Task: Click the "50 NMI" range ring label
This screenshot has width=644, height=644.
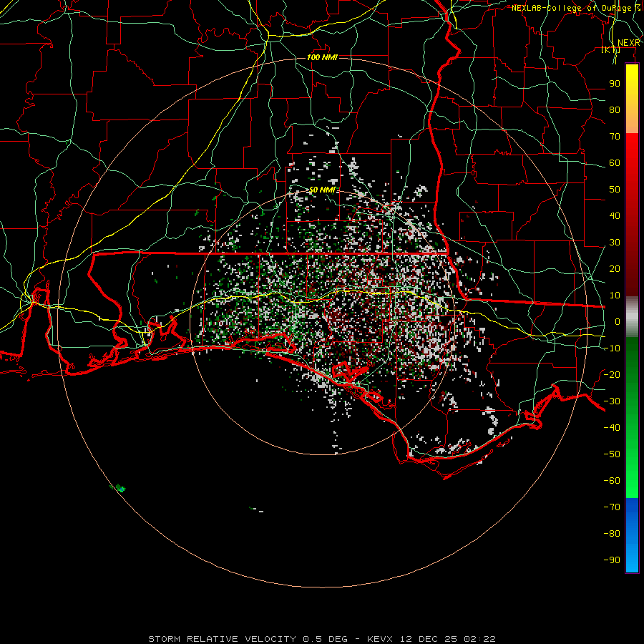Action: [x=322, y=190]
